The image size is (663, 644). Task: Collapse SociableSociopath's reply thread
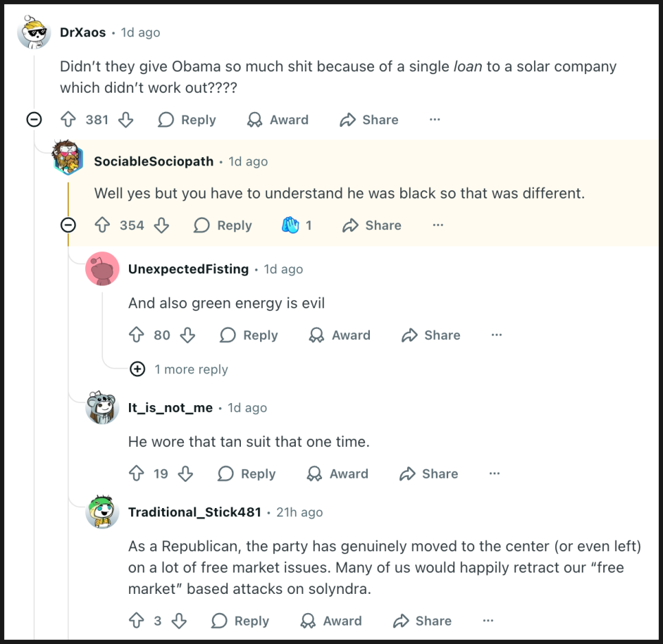pos(68,225)
